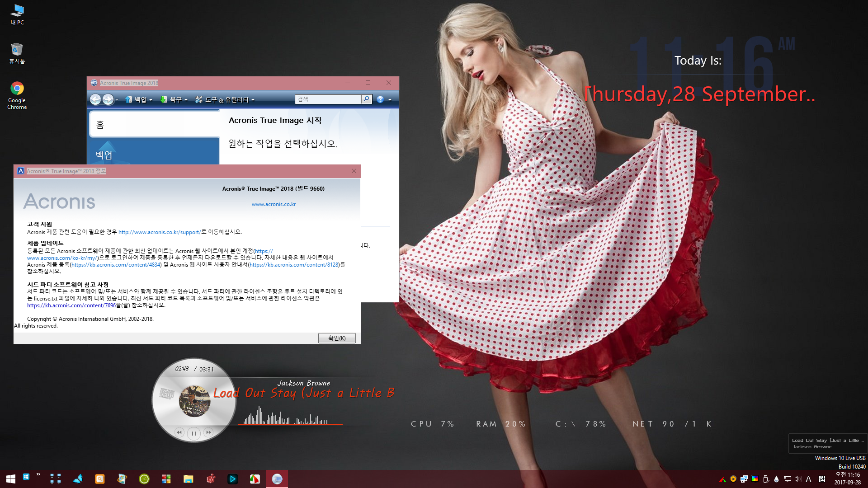The height and width of the screenshot is (488, 868).
Task: Open the kb.acronis.com/content/7696 link
Action: tap(71, 305)
